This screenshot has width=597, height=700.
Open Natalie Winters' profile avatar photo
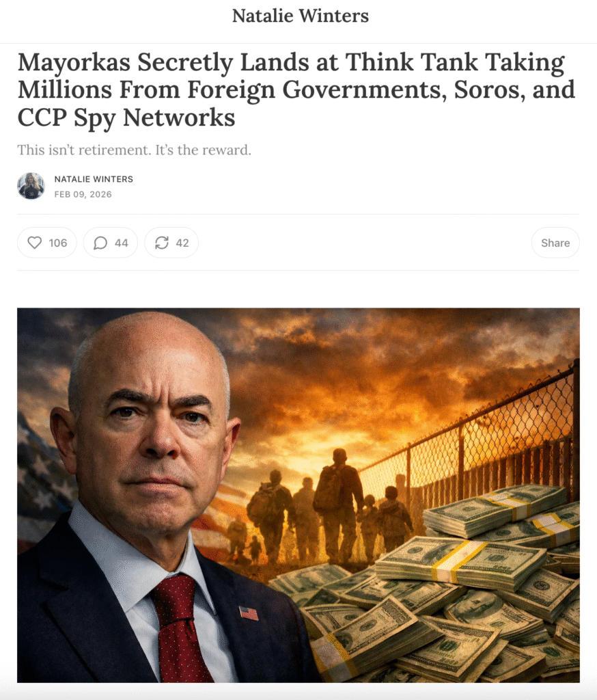31,186
